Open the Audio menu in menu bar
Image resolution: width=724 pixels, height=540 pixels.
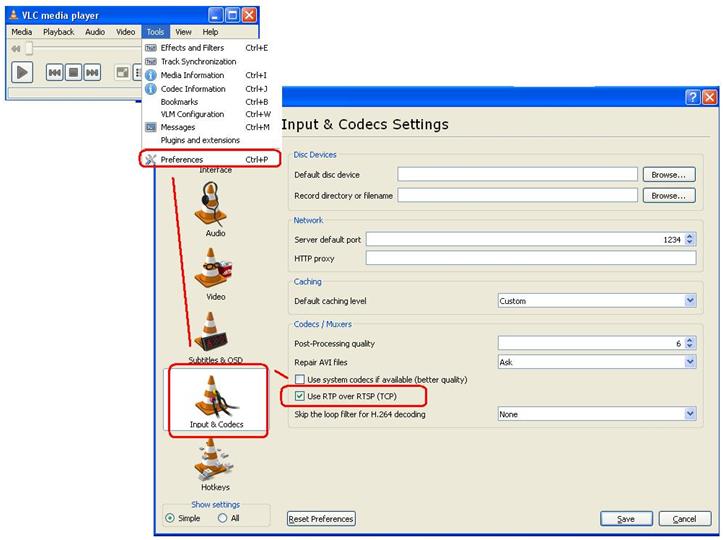pos(95,32)
